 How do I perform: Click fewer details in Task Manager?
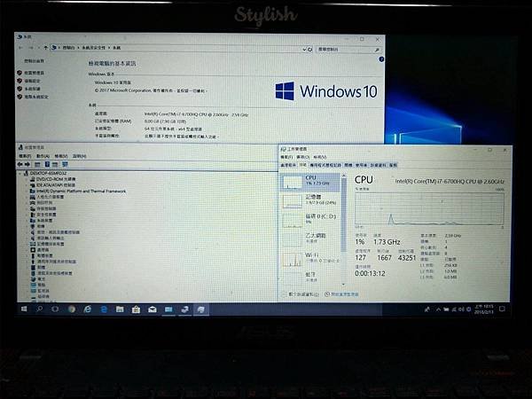(301, 294)
